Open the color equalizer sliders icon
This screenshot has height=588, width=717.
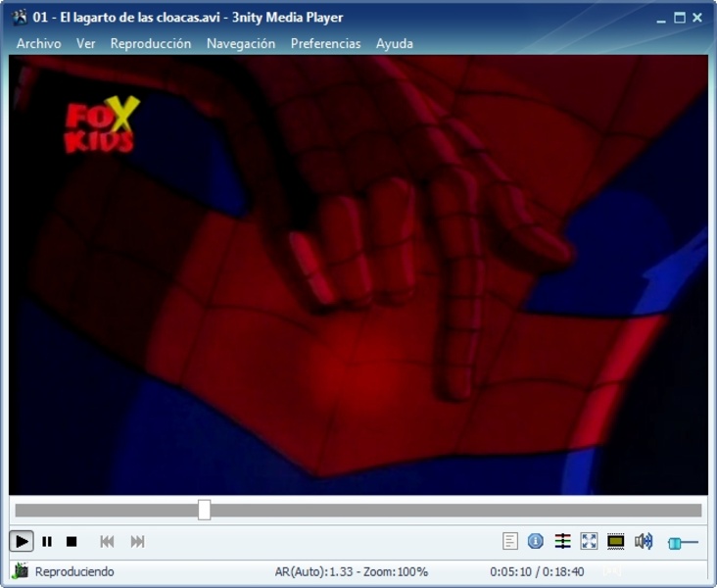click(x=562, y=541)
